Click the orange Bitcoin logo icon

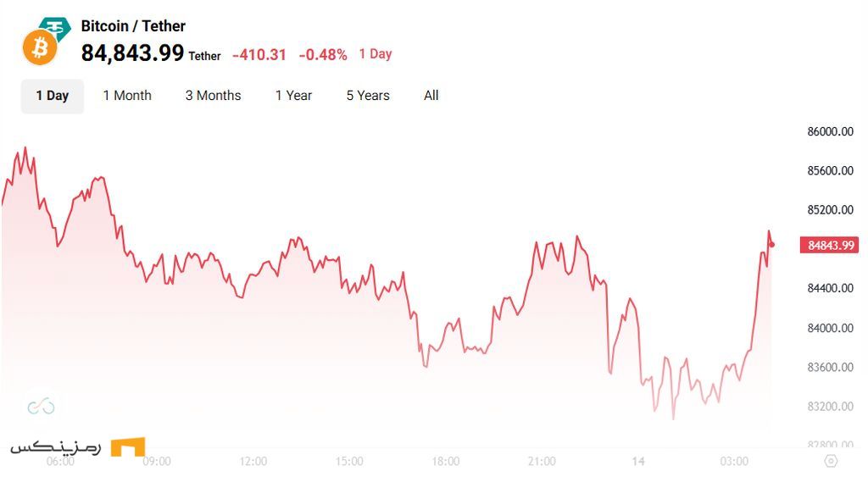[x=39, y=49]
